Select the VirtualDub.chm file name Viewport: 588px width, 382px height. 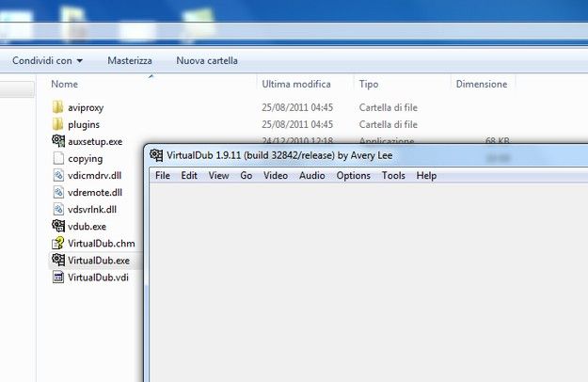click(x=102, y=244)
